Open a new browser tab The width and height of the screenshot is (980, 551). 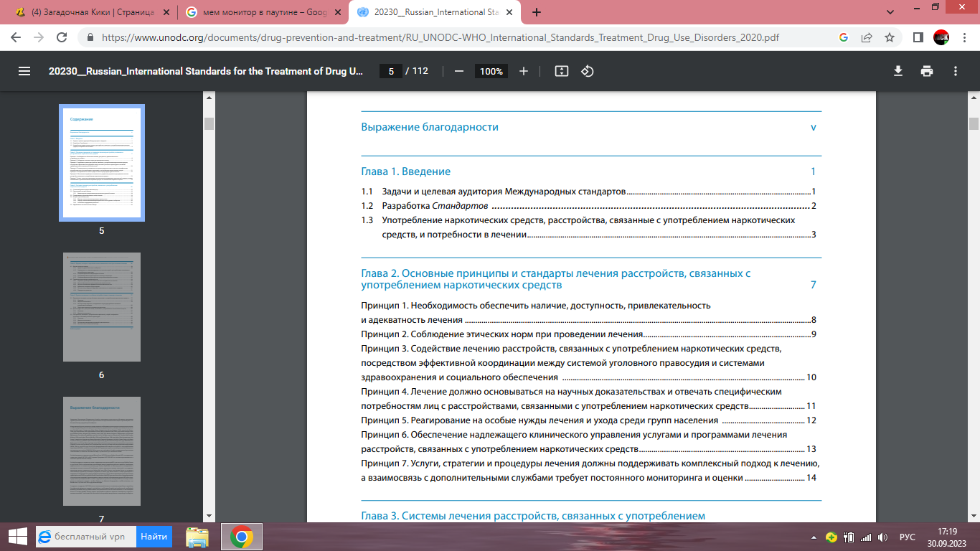[x=537, y=12]
